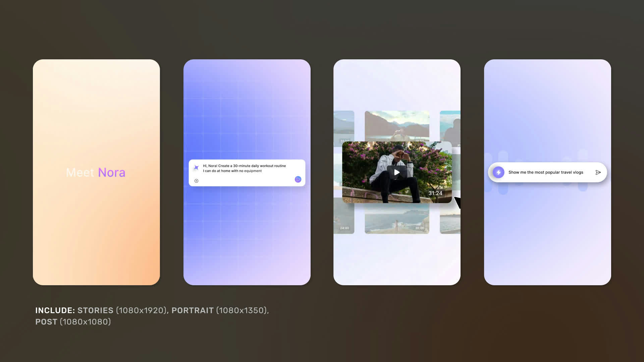Select the 31:24 duration badge on the video
Image resolution: width=644 pixels, height=362 pixels.
435,193
